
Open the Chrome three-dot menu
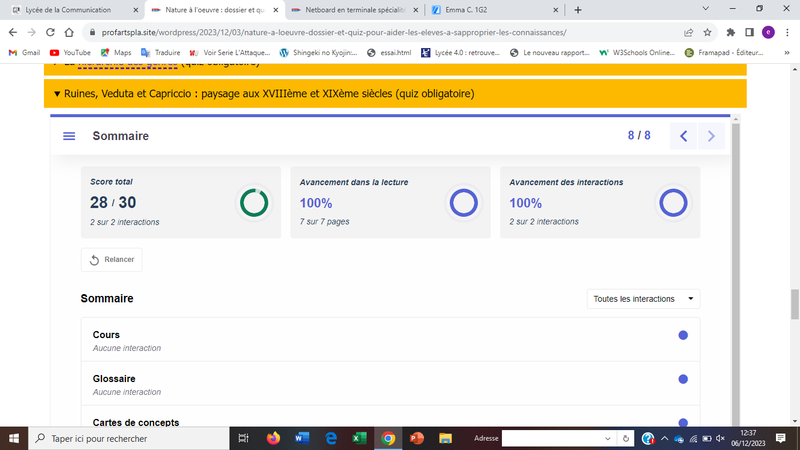click(x=786, y=31)
